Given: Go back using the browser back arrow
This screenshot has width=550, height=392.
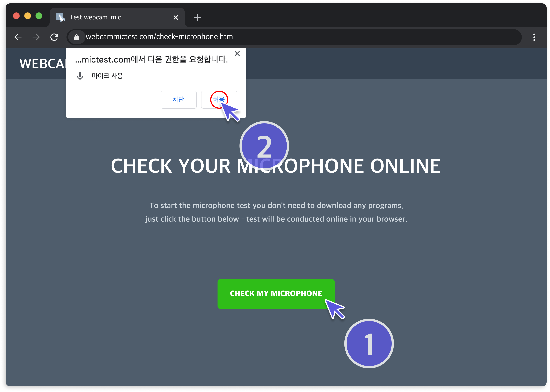Looking at the screenshot, I should click(x=18, y=37).
